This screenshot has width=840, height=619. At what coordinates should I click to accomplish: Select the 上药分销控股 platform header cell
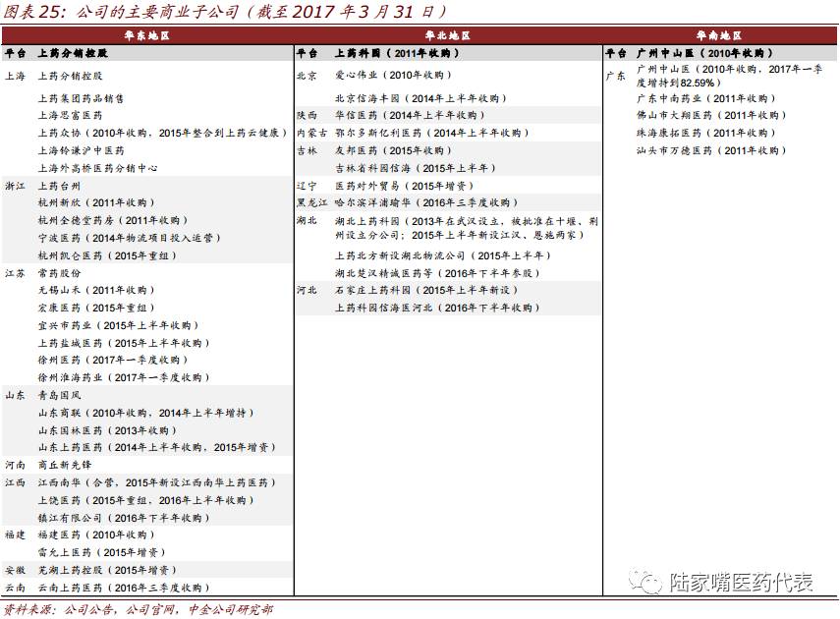[73, 53]
